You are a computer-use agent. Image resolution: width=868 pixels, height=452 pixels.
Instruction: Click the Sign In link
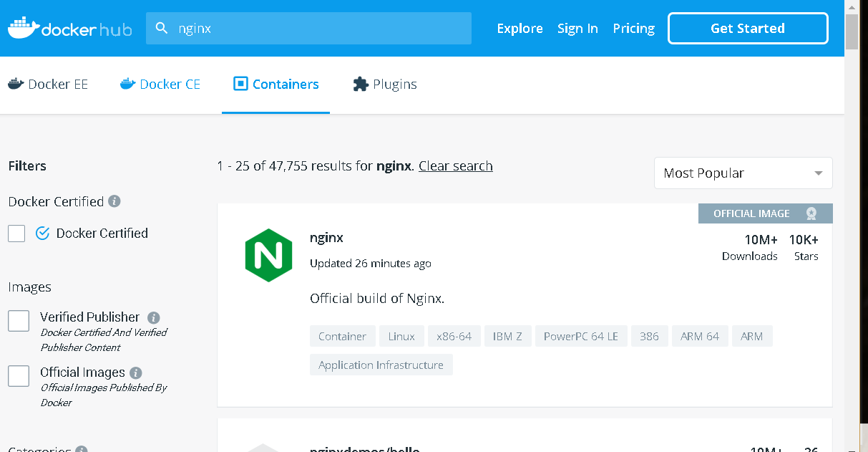click(x=577, y=29)
